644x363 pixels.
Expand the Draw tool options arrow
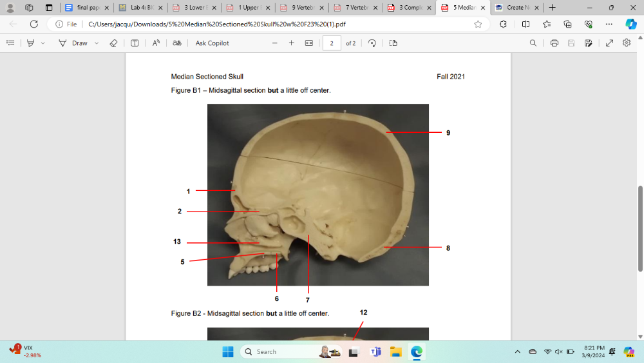coord(97,43)
